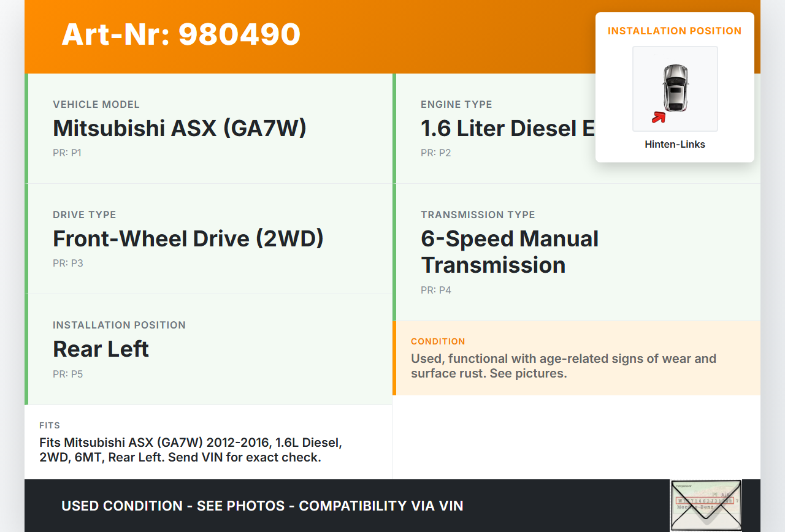Select the Rear Left position value
785x532 pixels.
tap(101, 349)
